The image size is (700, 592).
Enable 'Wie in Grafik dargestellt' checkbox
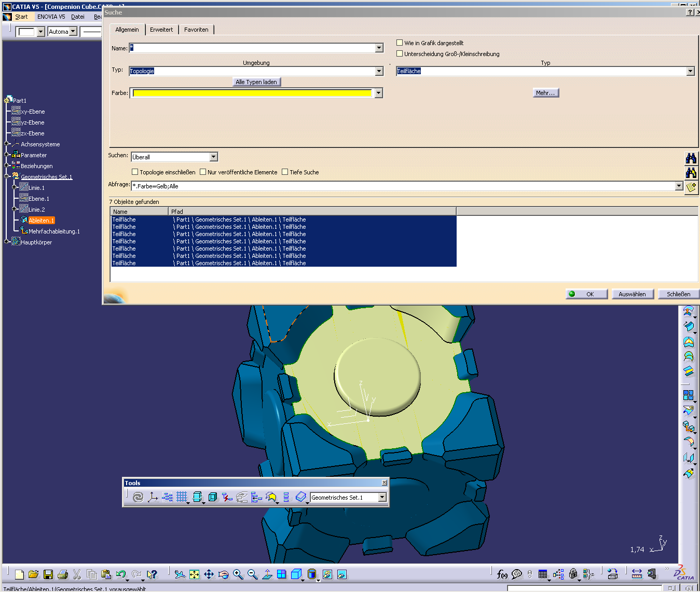pos(400,43)
